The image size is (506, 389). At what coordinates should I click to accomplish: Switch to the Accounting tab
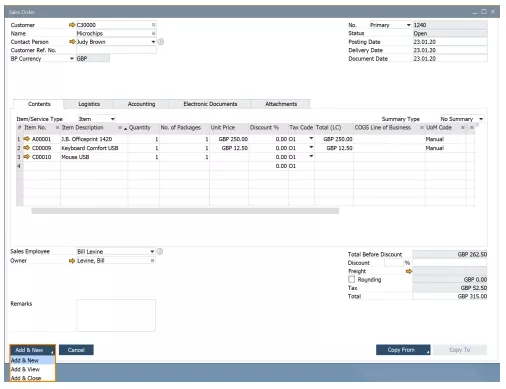141,104
